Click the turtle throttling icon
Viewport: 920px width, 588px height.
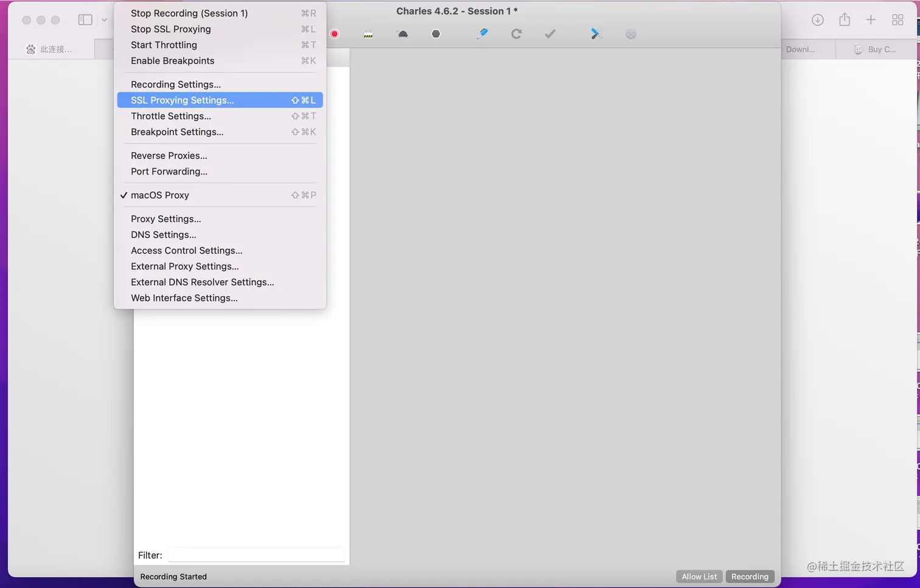[402, 34]
